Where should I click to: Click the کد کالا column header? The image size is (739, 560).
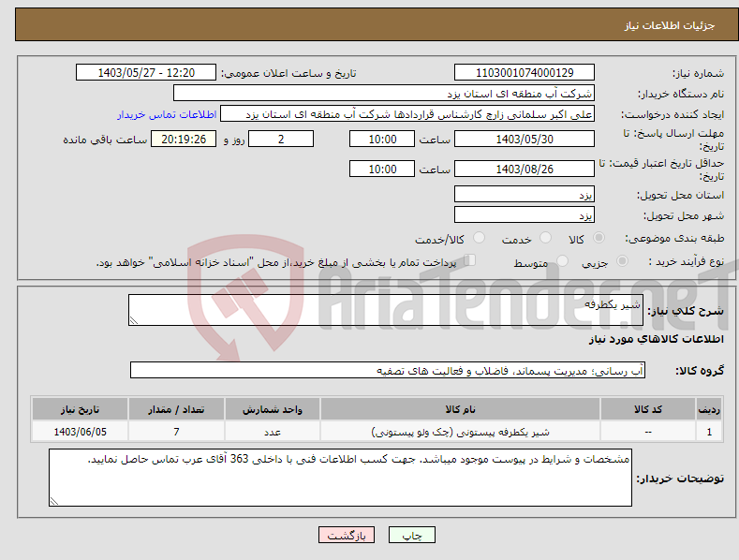(x=648, y=409)
